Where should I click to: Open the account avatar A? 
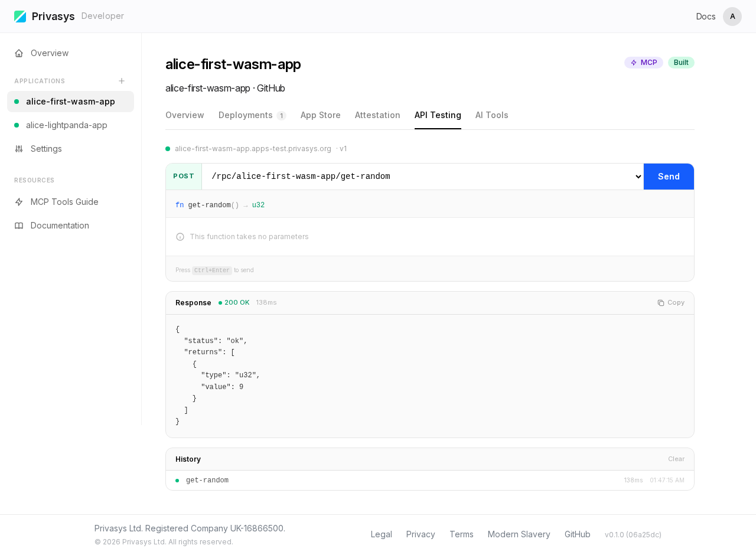tap(732, 16)
